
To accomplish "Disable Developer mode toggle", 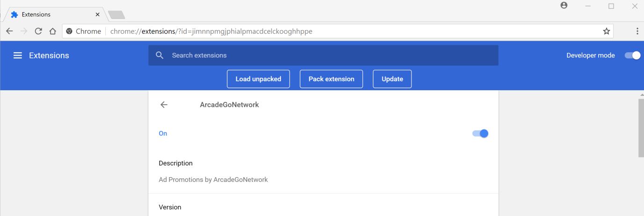I will 632,55.
